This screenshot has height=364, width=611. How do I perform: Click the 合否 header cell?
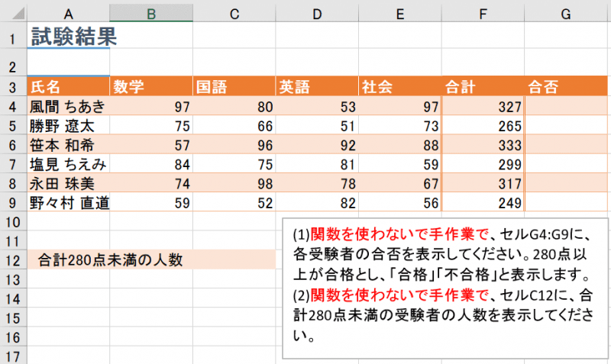(566, 86)
